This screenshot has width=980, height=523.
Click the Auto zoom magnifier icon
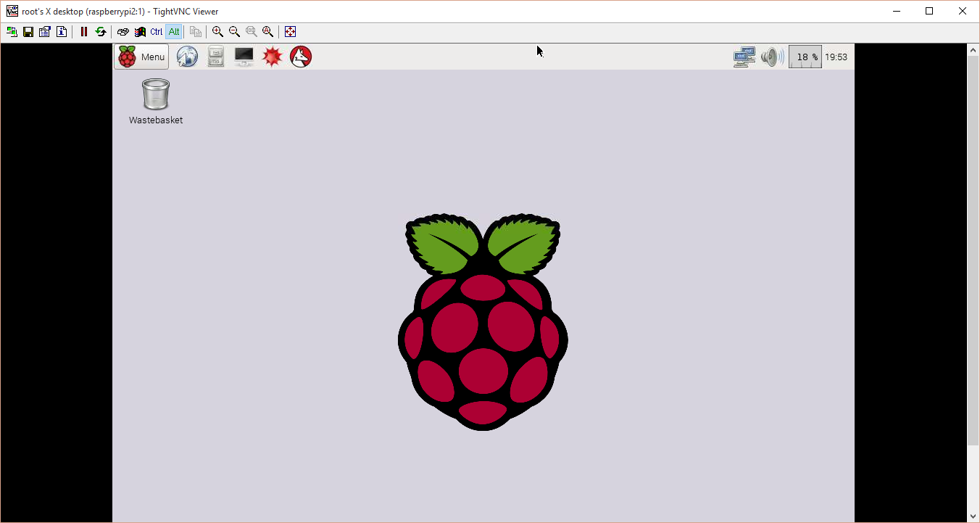267,32
